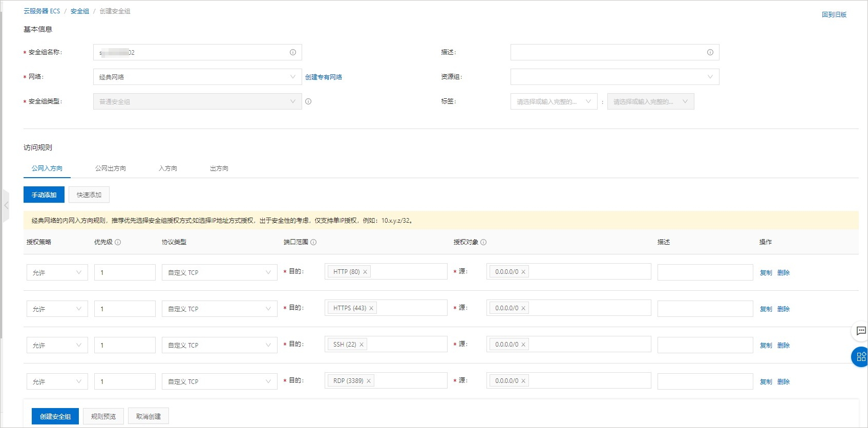
Task: Click the info icon next to 授权对象
Action: pos(483,242)
